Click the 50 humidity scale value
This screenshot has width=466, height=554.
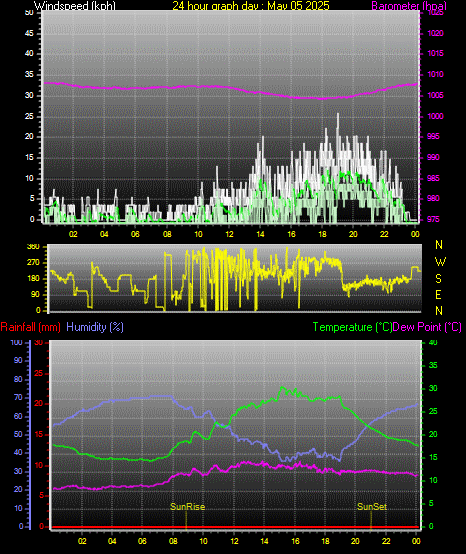(x=18, y=434)
